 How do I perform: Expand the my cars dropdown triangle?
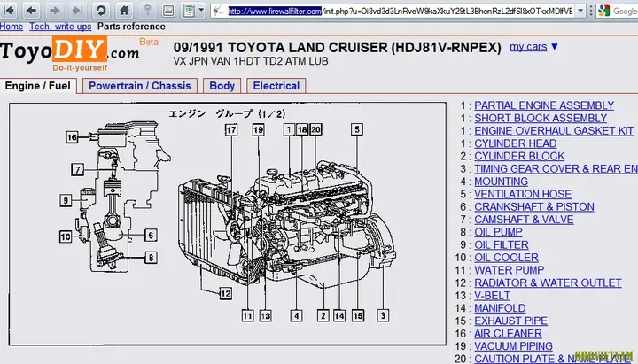pyautogui.click(x=554, y=47)
